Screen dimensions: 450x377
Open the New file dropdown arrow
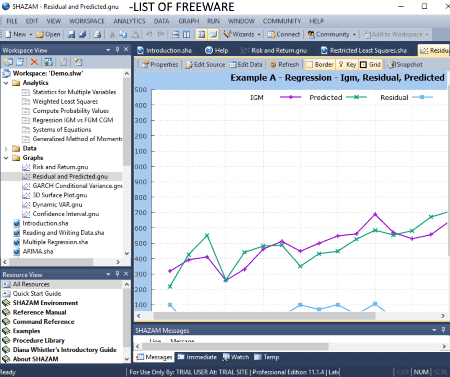point(31,34)
